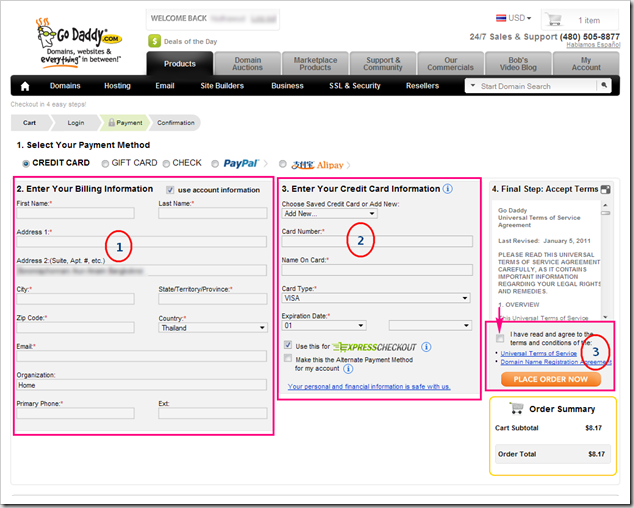Click the terms agreement scrollbar down arrow

[605, 317]
